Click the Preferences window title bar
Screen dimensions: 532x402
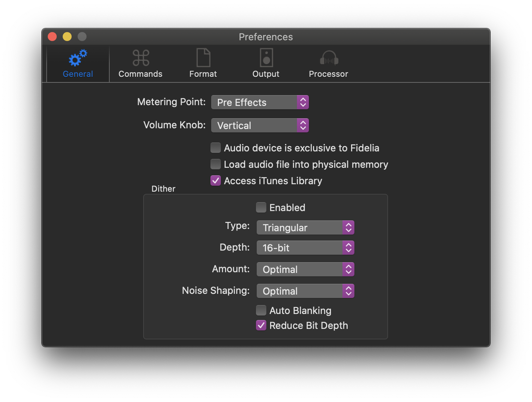point(266,37)
